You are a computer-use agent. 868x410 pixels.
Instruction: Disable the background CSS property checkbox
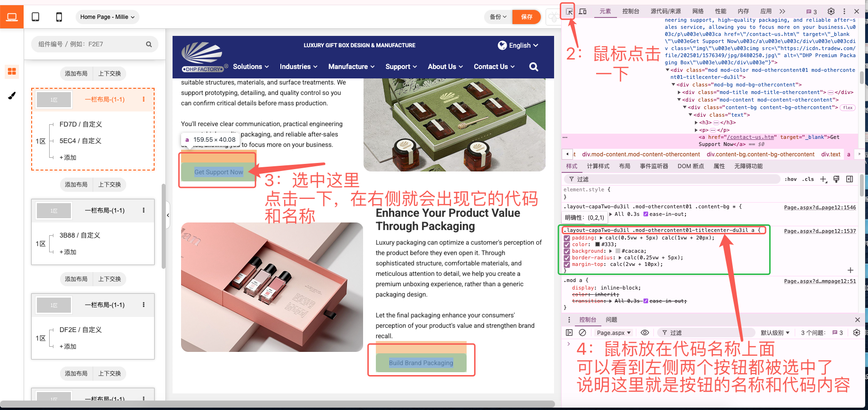567,251
